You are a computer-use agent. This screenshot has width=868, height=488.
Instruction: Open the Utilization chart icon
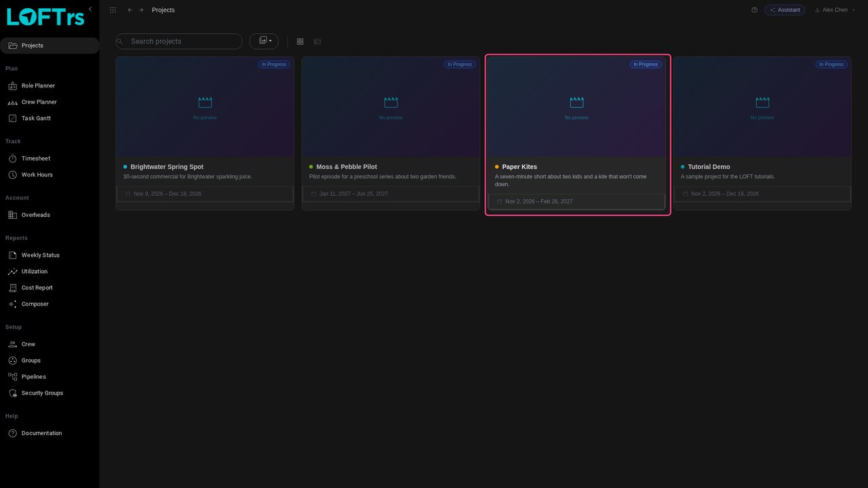[x=12, y=272]
